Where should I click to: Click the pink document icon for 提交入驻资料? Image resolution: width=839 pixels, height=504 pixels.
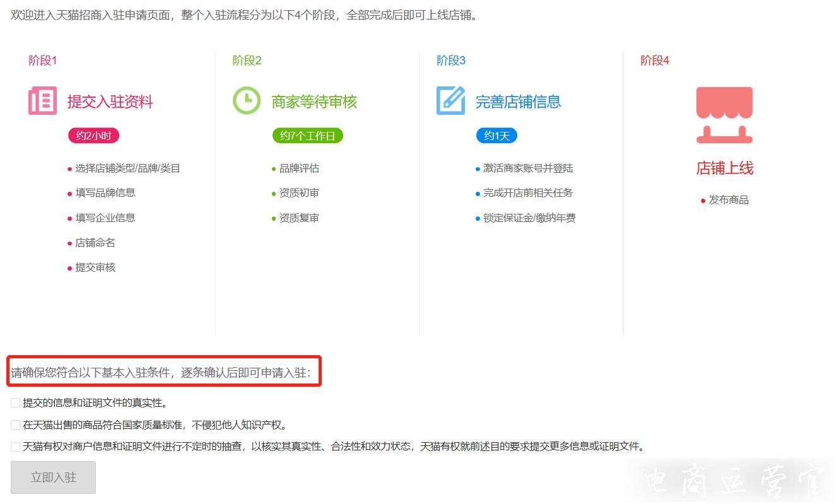[x=42, y=101]
